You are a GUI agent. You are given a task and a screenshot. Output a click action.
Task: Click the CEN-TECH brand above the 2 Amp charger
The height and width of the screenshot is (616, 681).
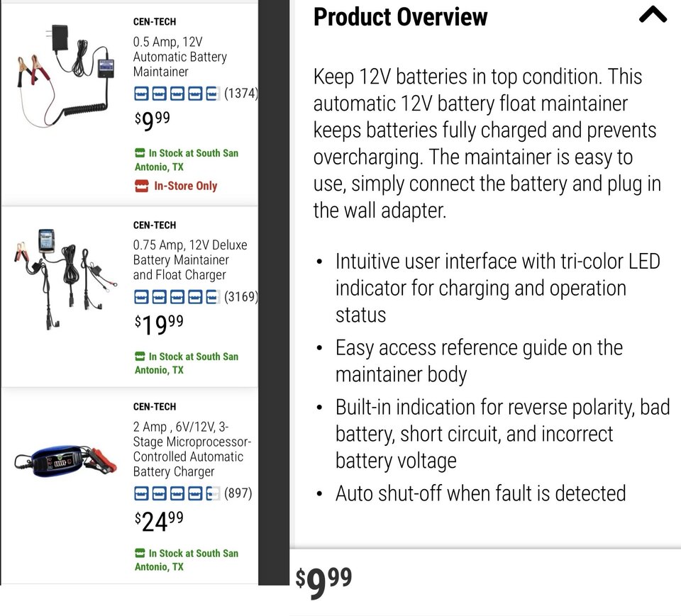coord(155,407)
